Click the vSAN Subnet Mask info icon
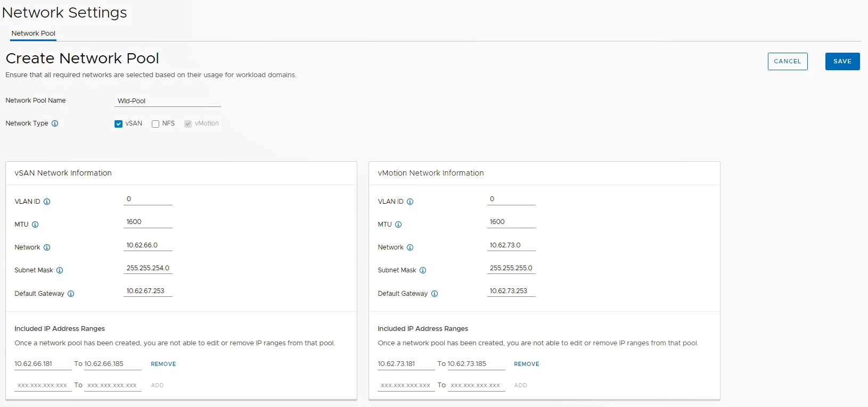868x407 pixels. 60,270
